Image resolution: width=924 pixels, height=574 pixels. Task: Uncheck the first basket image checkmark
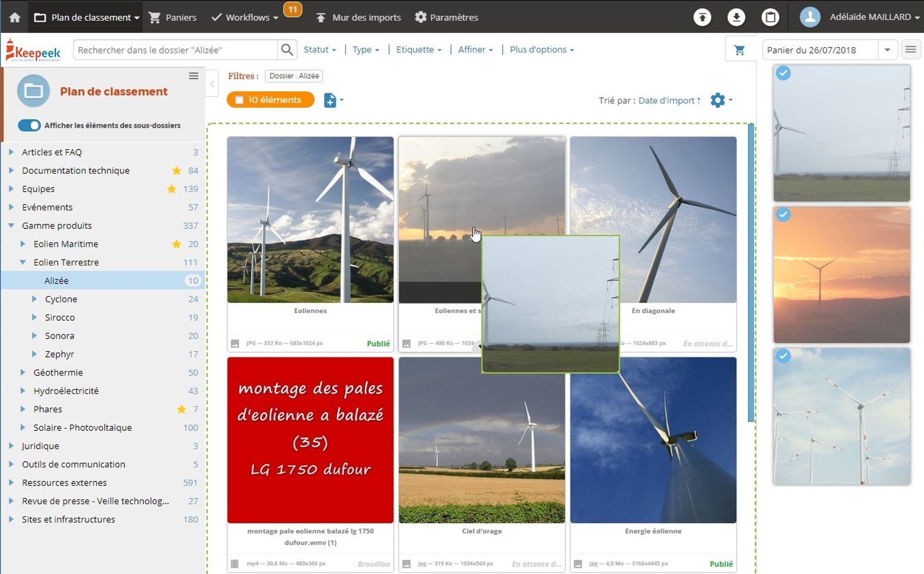coord(783,73)
